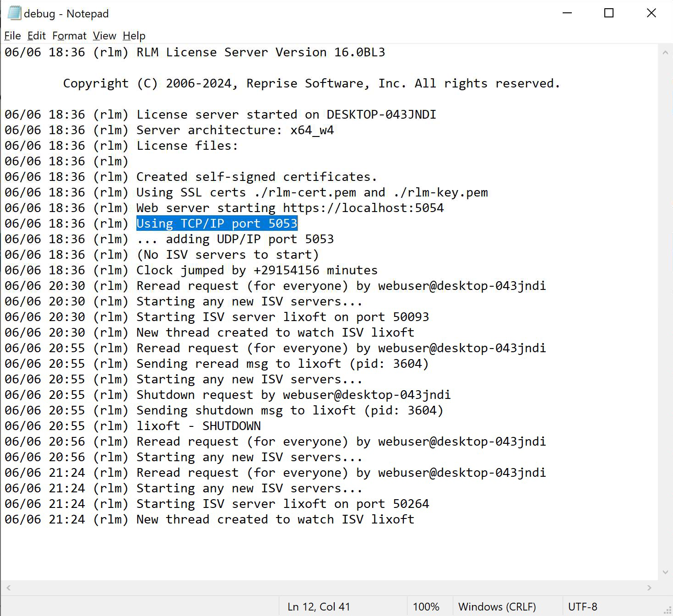This screenshot has width=673, height=616.
Task: Click '... adding UDP/IP port 5053' line
Action: [235, 239]
